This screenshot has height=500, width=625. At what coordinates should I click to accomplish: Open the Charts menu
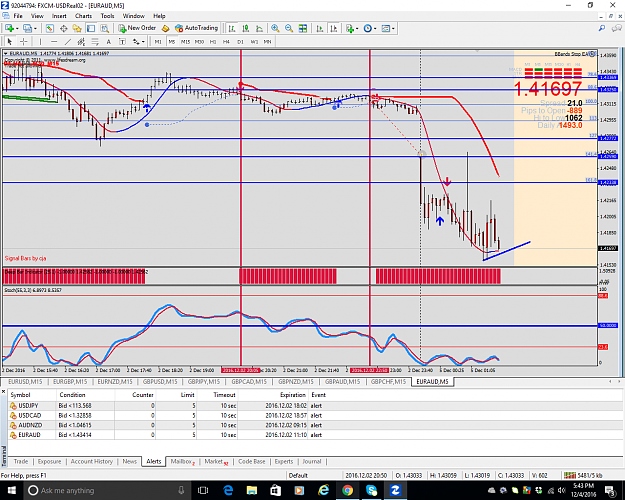(83, 16)
